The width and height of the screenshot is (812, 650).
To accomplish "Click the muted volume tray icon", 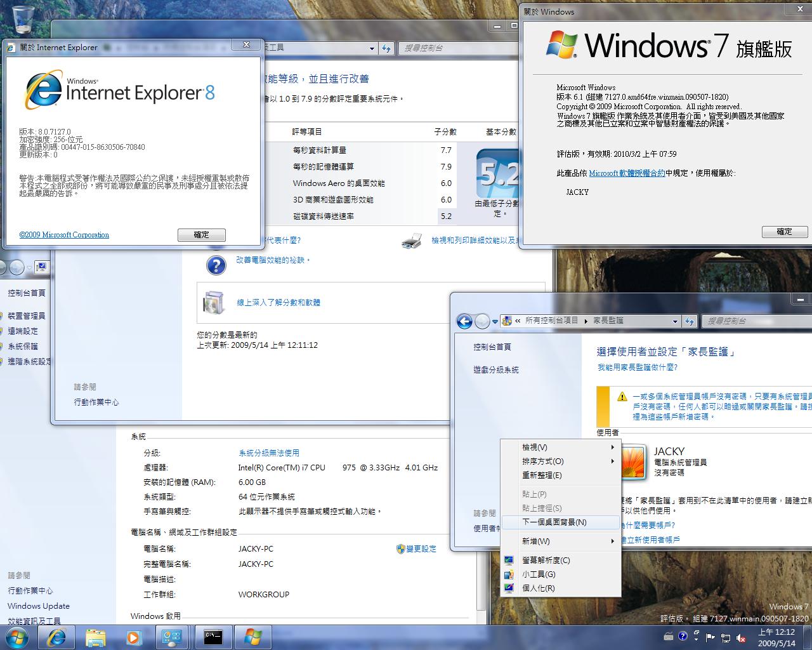I will (x=740, y=637).
